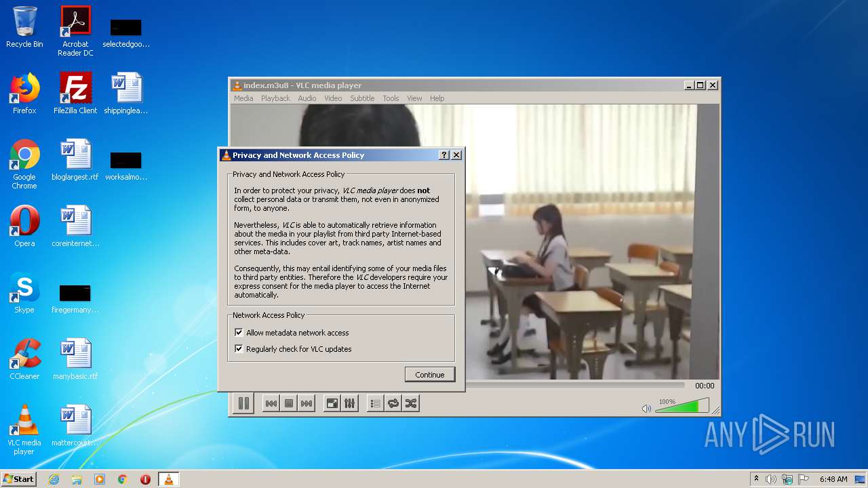The height and width of the screenshot is (488, 868).
Task: Select the coreinternet document on desktop
Action: point(75,226)
